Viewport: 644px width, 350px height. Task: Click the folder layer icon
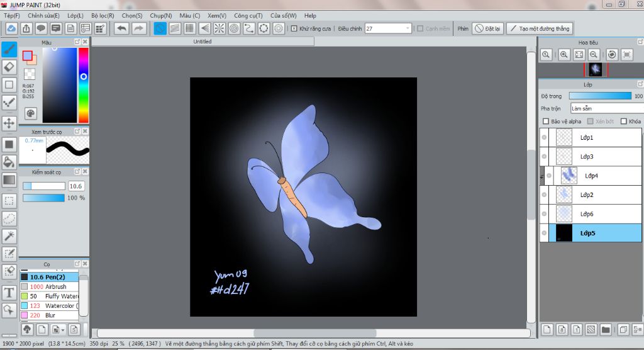click(x=606, y=329)
